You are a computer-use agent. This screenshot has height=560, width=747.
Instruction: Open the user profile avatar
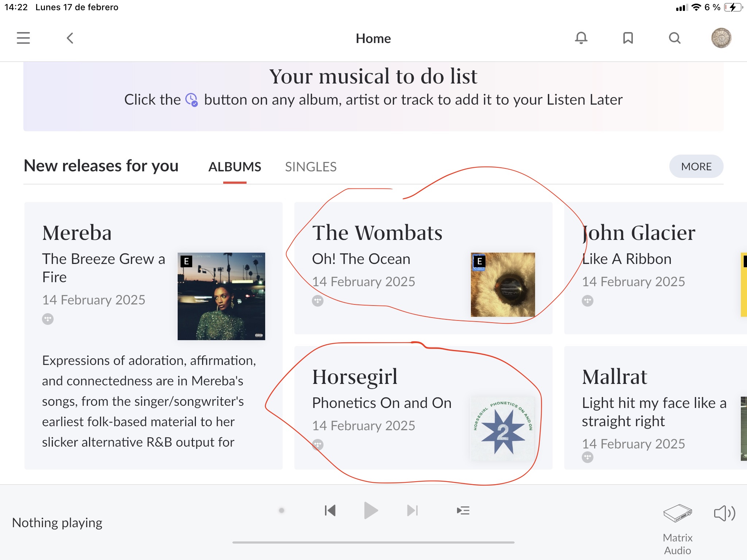pyautogui.click(x=721, y=38)
